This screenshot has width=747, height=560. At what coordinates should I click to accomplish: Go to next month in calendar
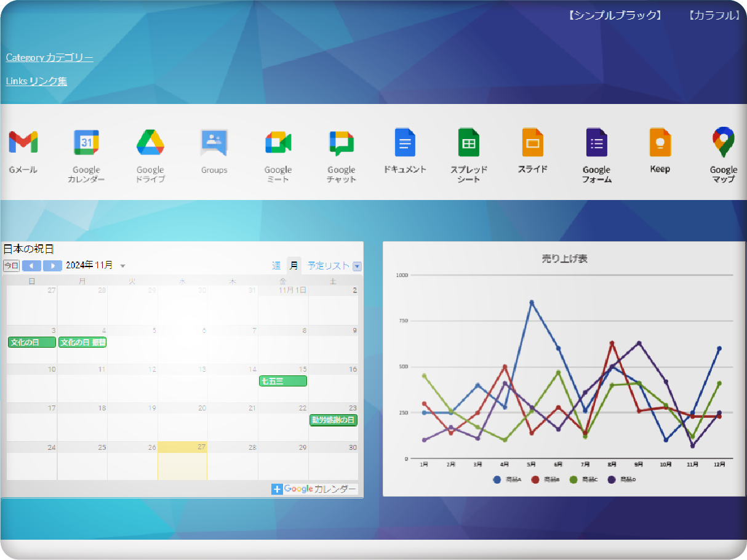pos(52,266)
